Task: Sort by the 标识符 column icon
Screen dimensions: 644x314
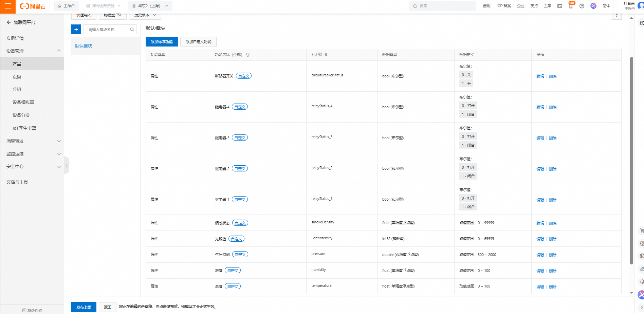Action: [326, 55]
